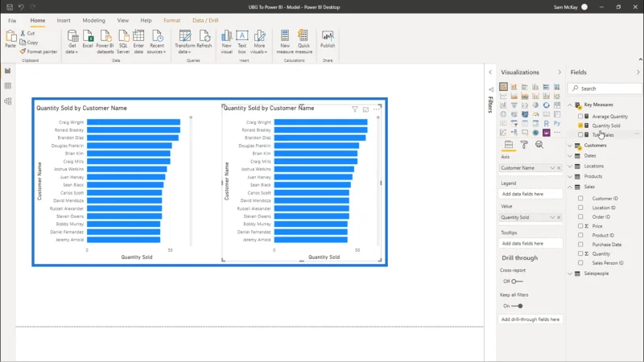The height and width of the screenshot is (362, 644).
Task: Expand the Dates table
Action: click(x=570, y=156)
